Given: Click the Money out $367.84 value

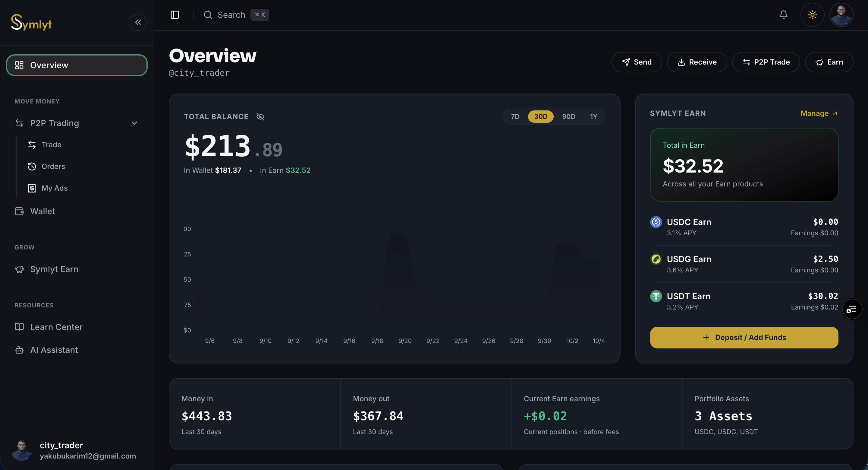Looking at the screenshot, I should (378, 416).
